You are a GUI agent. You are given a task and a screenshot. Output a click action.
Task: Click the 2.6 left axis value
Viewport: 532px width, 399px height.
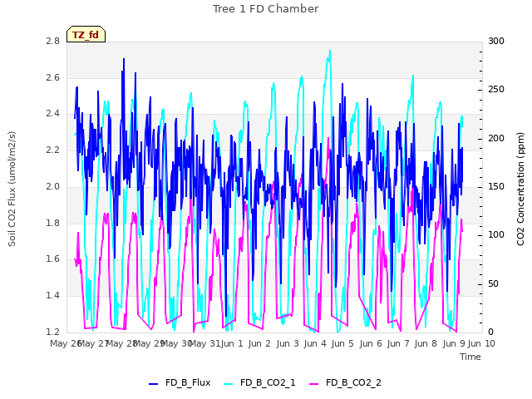[52, 77]
